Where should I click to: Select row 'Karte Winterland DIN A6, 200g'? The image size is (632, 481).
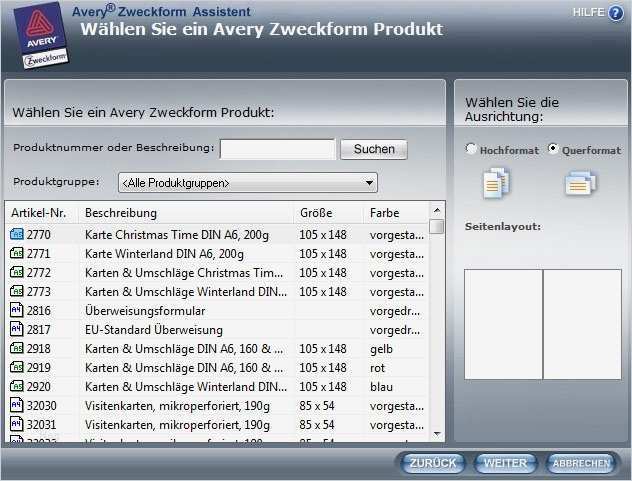218,254
